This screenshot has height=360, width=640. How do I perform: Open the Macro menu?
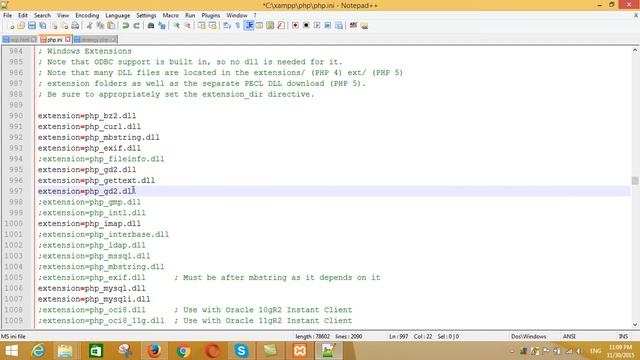click(171, 15)
